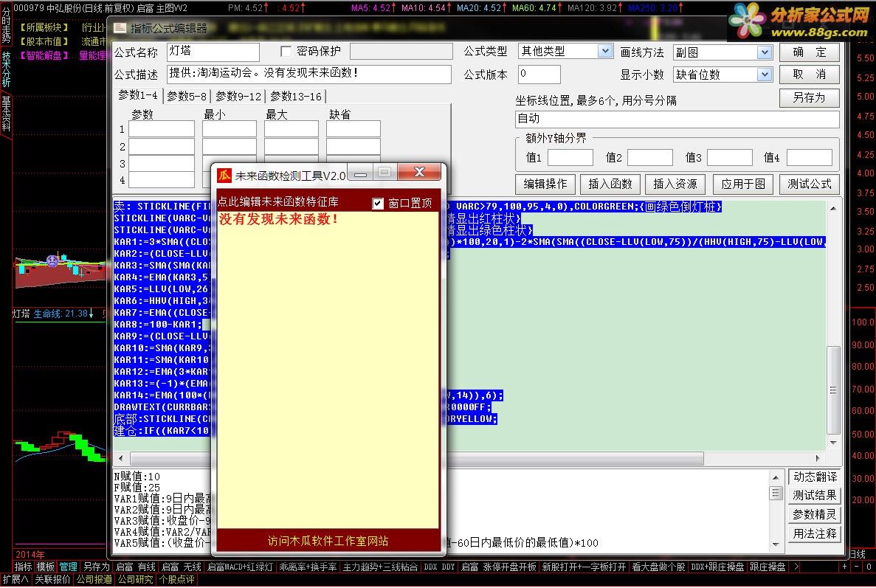Image resolution: width=876 pixels, height=588 pixels.
Task: Switch to the 参数5-8 tab
Action: 187,96
